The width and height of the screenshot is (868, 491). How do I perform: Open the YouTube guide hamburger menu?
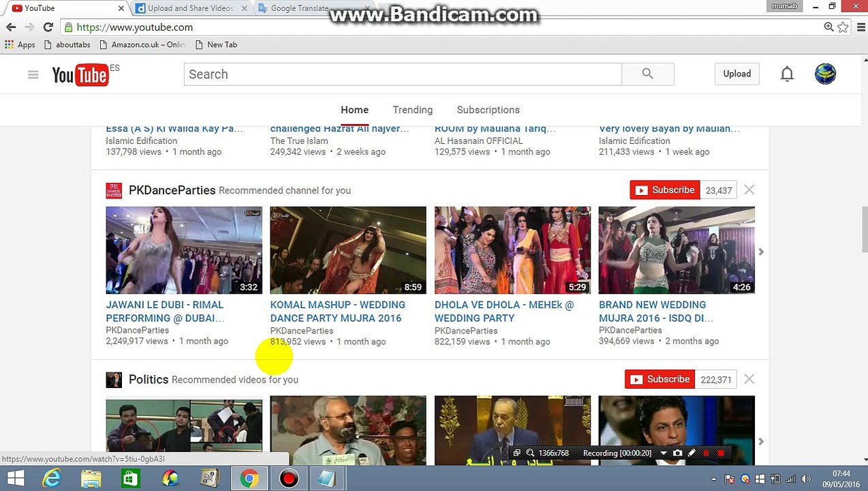[x=33, y=74]
